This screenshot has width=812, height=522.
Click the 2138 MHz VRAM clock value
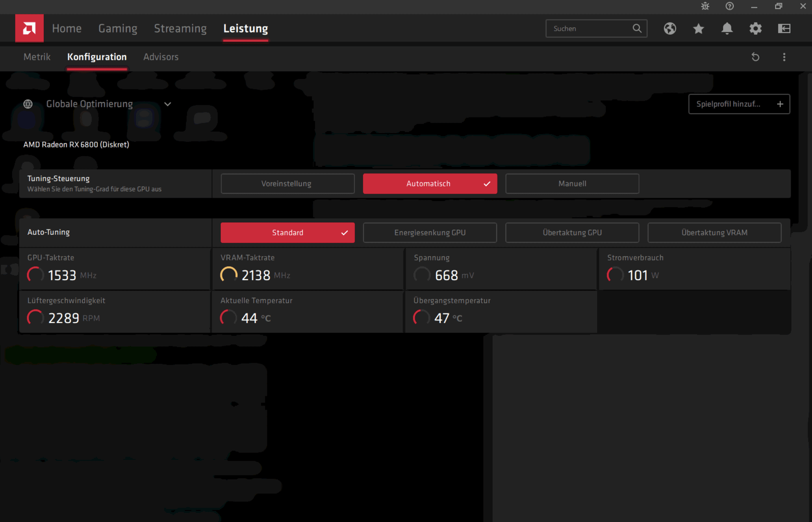[266, 275]
